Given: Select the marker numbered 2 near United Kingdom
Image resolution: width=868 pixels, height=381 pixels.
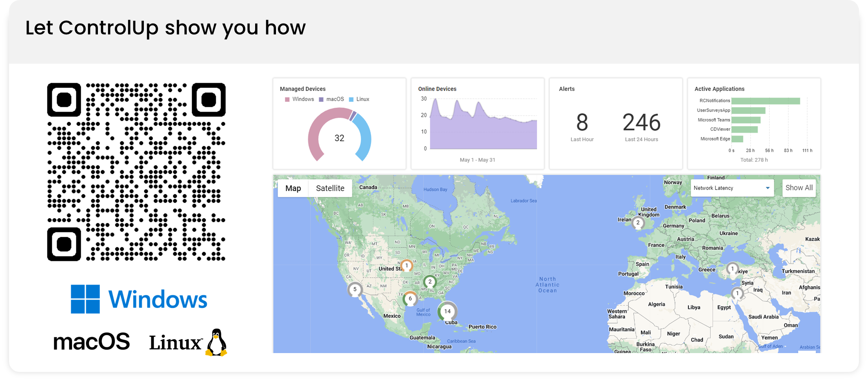Looking at the screenshot, I should point(638,223).
